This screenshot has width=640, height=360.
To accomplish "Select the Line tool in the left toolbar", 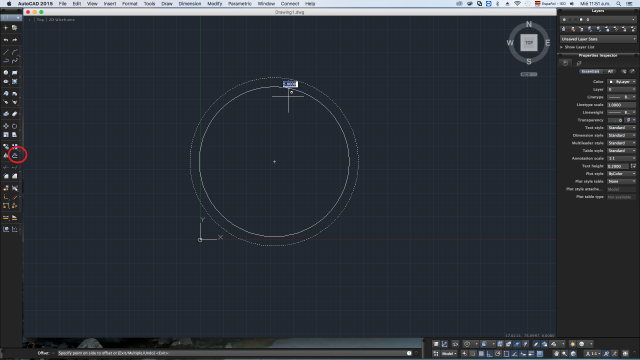I will [6, 52].
